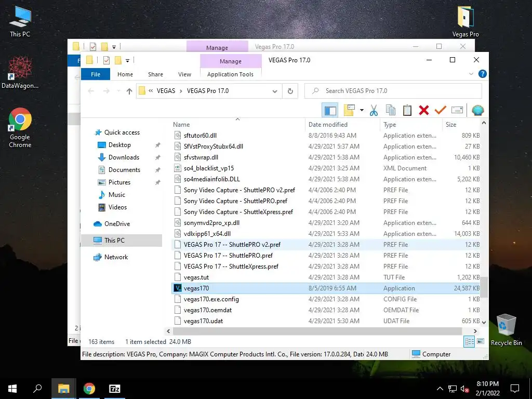This screenshot has height=399, width=532.
Task: Switch to the Share ribbon tab
Action: [x=155, y=74]
